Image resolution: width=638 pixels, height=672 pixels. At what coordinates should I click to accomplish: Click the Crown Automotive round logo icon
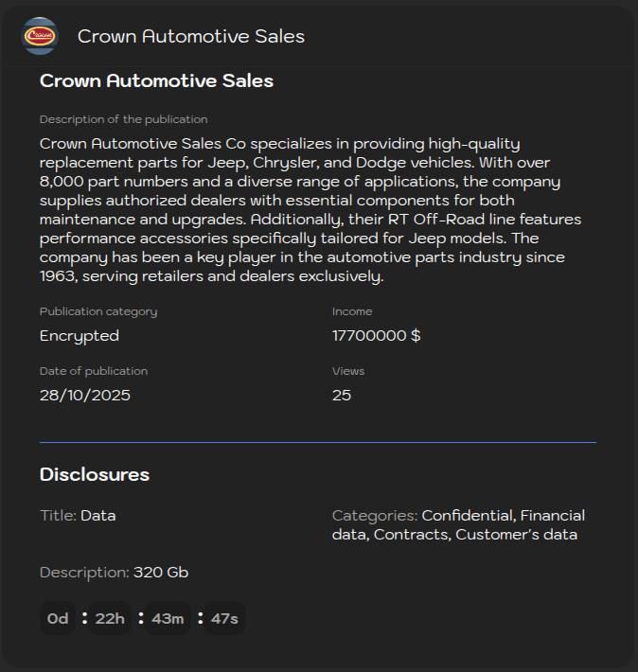coord(40,36)
